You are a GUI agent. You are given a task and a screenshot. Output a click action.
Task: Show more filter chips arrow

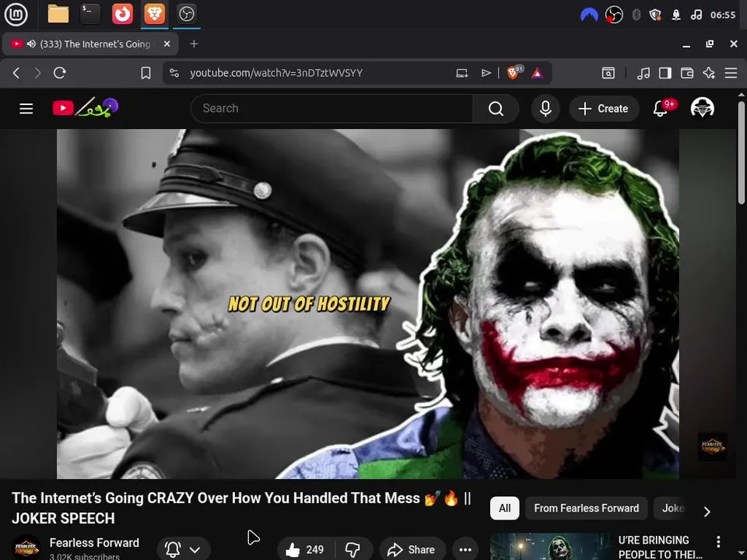point(707,512)
